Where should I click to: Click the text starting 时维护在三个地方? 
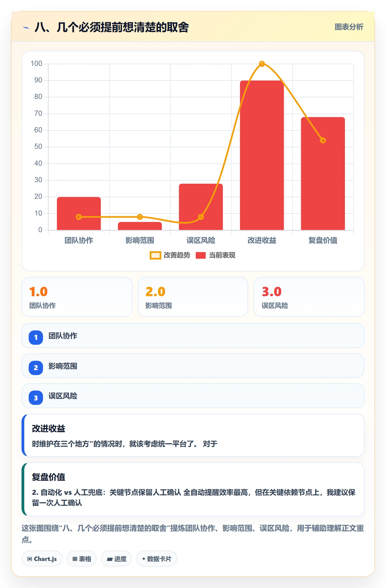tap(125, 444)
